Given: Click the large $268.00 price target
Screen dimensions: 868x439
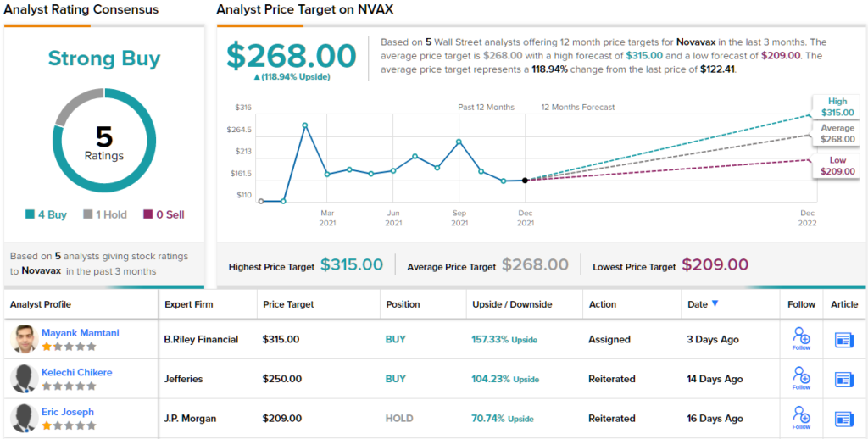Looking at the screenshot, I should tap(292, 56).
